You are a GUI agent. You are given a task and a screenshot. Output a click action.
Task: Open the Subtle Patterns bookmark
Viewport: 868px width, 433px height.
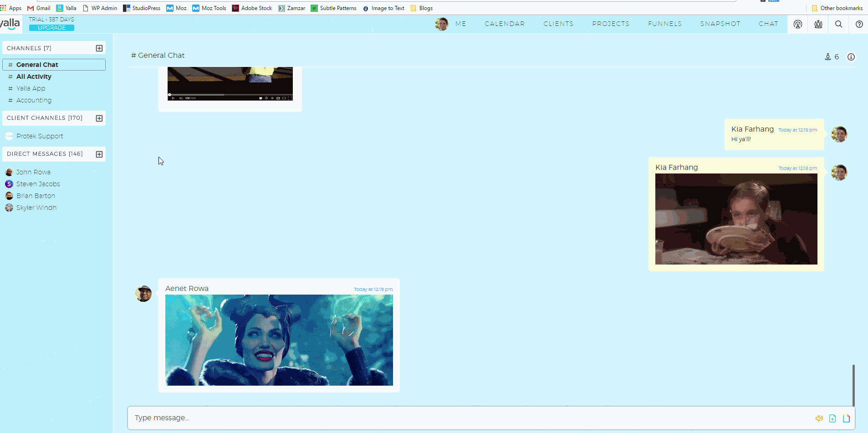click(x=333, y=8)
